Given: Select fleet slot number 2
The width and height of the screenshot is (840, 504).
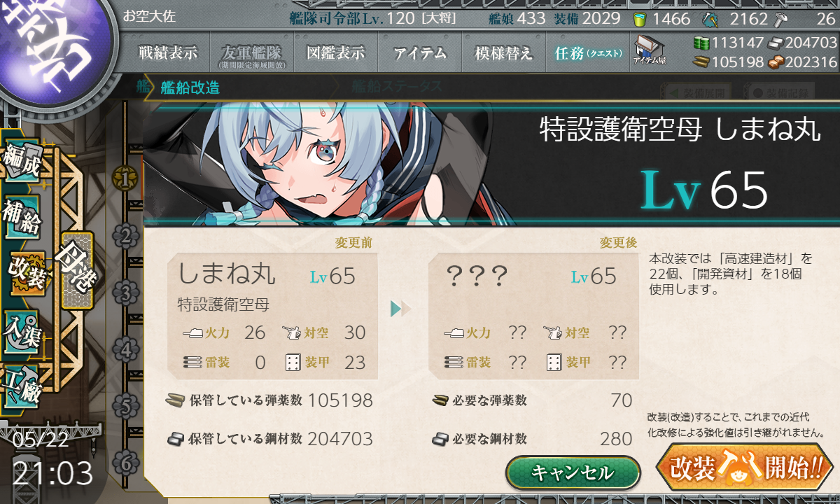Looking at the screenshot, I should point(125,236).
